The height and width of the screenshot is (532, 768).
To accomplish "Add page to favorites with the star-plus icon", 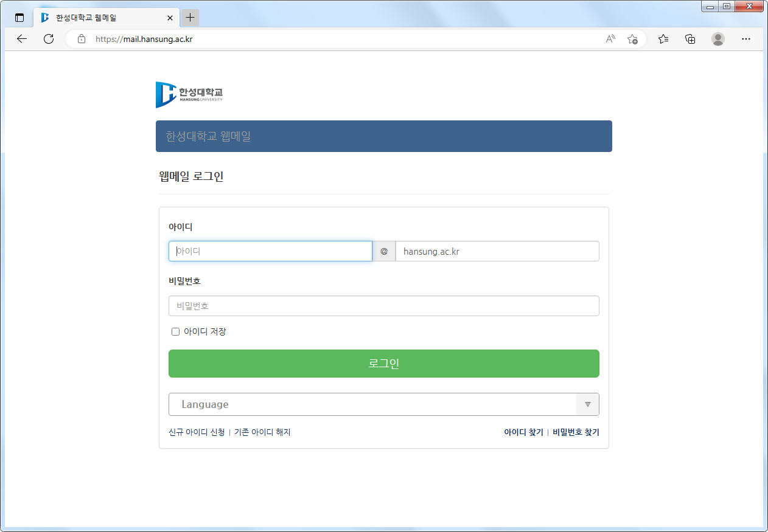I will 632,39.
